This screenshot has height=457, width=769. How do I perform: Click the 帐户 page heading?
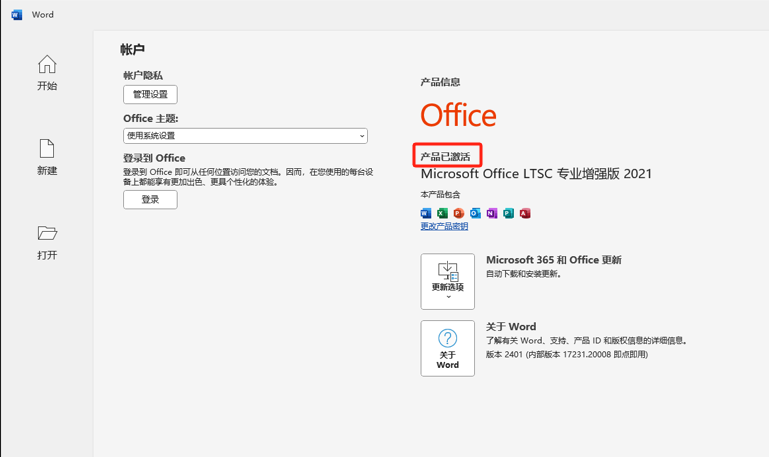[132, 50]
